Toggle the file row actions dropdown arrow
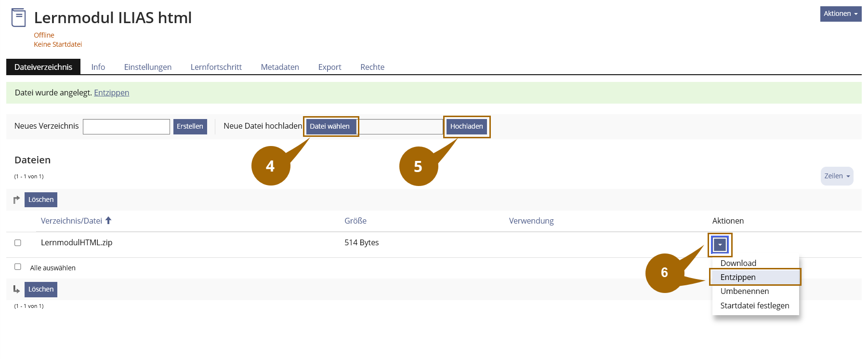Viewport: 868px width, 359px height. click(720, 245)
